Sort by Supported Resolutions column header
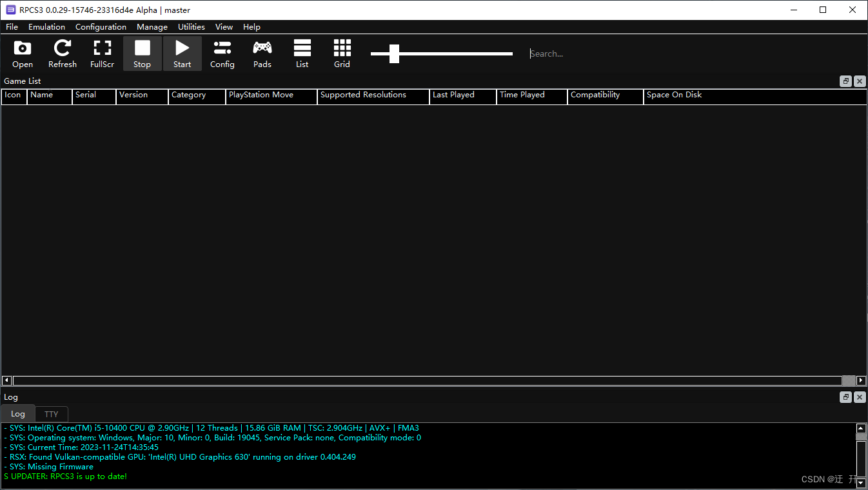 click(373, 95)
